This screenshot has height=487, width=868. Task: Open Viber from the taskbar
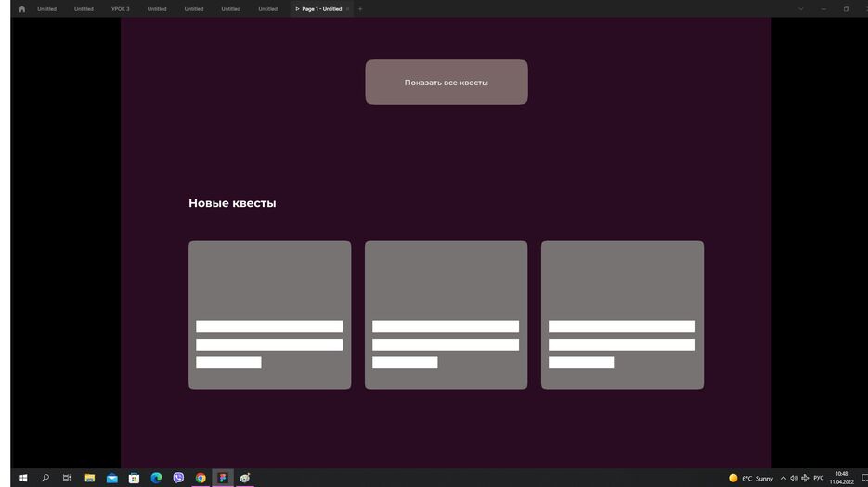click(x=178, y=478)
